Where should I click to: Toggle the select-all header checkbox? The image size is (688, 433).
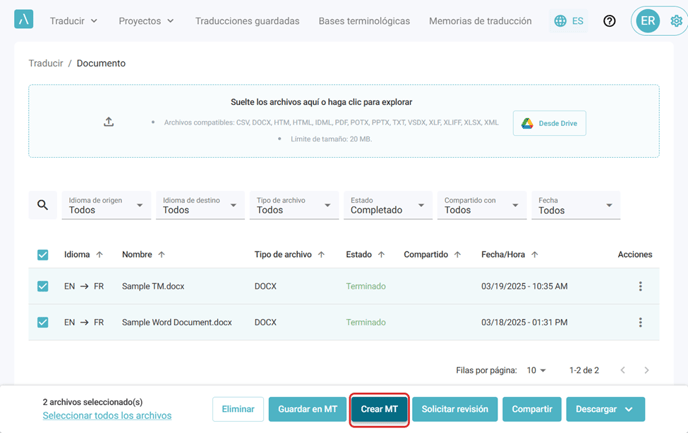pos(43,255)
